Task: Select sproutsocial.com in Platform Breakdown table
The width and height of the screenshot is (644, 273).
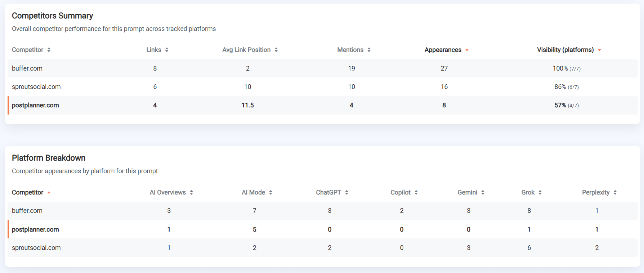Action: 36,248
